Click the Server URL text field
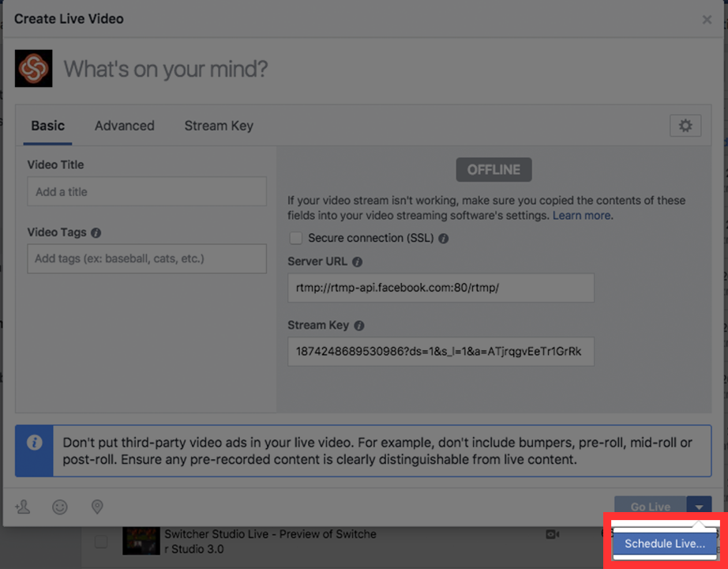Image resolution: width=728 pixels, height=569 pixels. [441, 288]
